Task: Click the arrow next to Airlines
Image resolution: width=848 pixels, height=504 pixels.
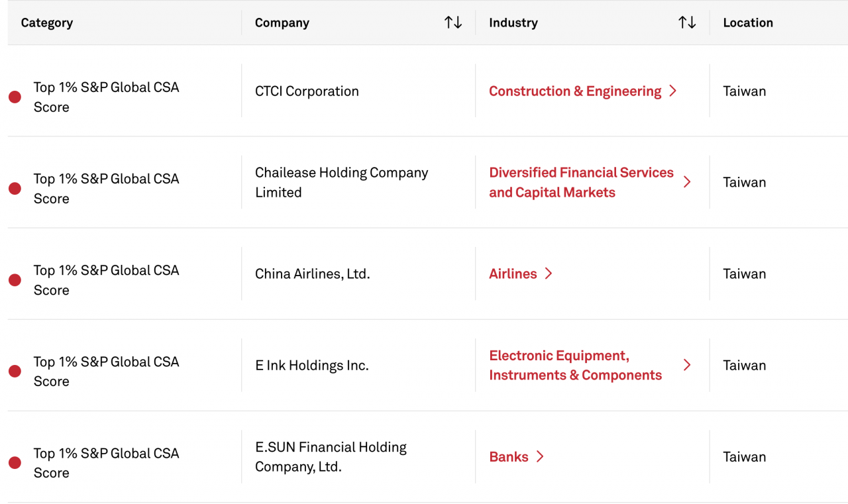Action: pyautogui.click(x=549, y=274)
